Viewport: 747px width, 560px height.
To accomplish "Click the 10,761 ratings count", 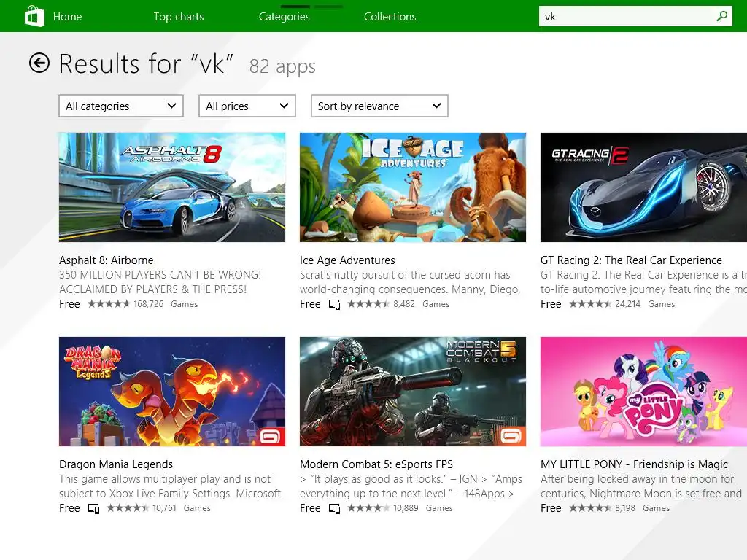I will (164, 508).
